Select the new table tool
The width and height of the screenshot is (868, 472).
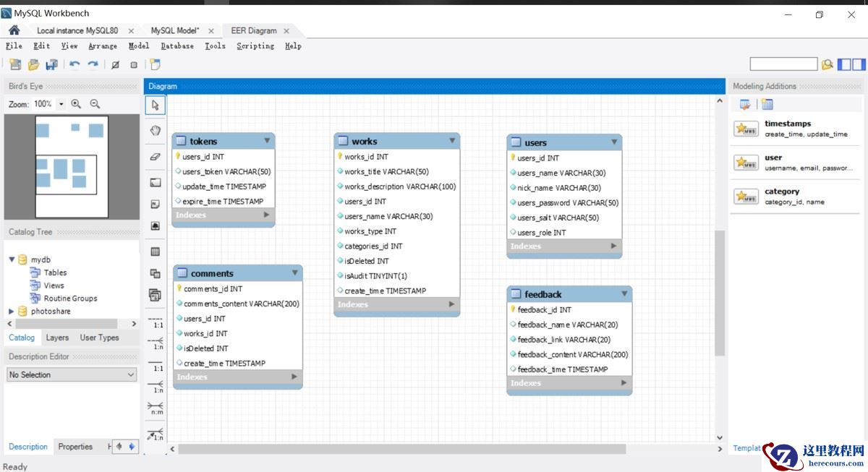pos(156,252)
